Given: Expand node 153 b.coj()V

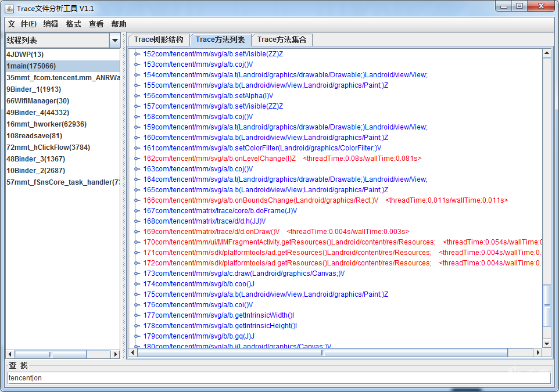Looking at the screenshot, I should pyautogui.click(x=137, y=64).
